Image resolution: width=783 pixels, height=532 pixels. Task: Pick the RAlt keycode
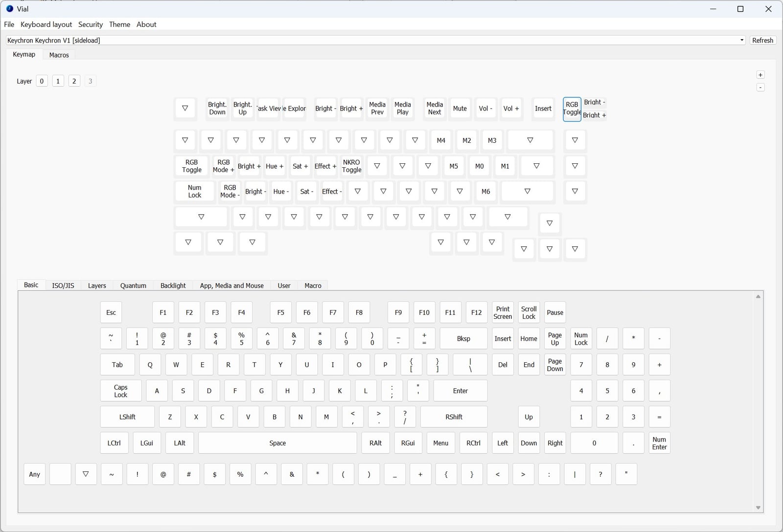tap(375, 443)
